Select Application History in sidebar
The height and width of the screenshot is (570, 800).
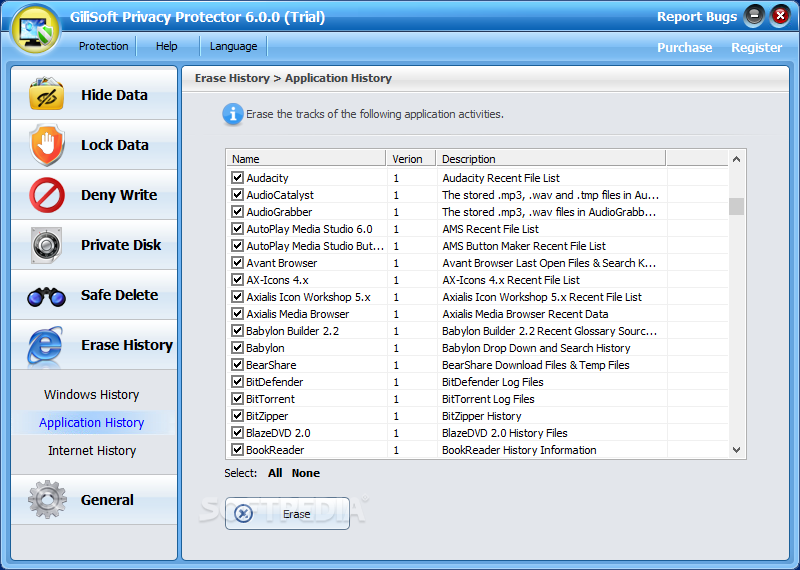point(92,423)
